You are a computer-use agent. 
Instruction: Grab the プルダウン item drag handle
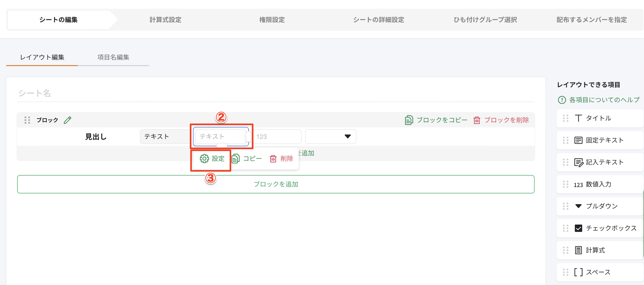point(566,206)
